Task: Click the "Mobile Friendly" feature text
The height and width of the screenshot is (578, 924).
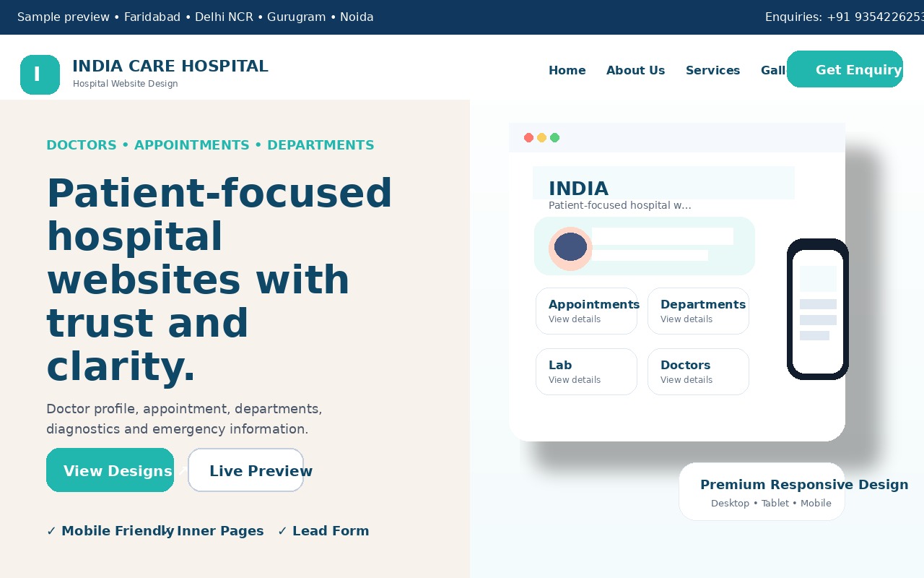Action: click(x=118, y=531)
